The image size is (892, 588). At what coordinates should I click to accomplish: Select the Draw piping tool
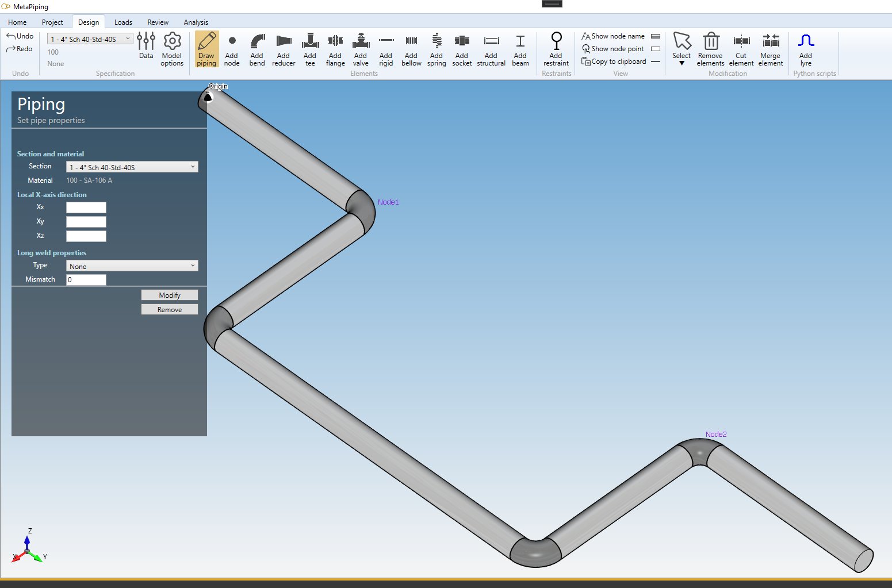point(206,49)
